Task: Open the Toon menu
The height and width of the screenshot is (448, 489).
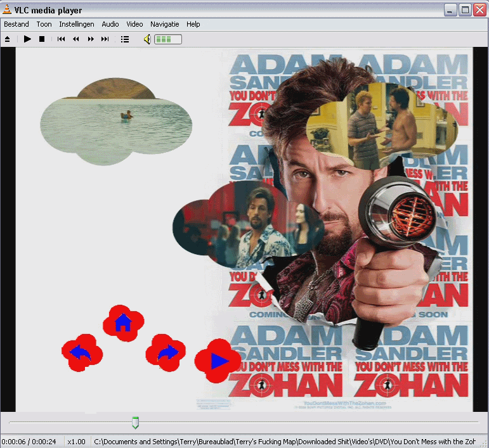Action: 44,24
